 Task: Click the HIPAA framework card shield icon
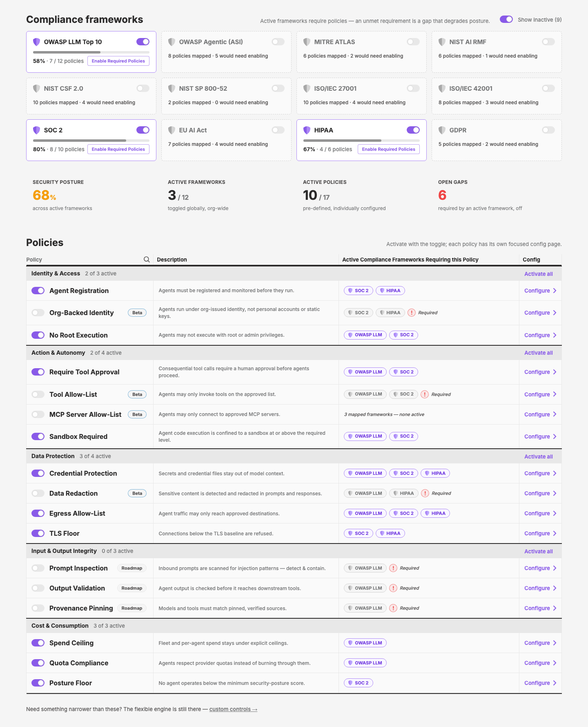(x=307, y=130)
